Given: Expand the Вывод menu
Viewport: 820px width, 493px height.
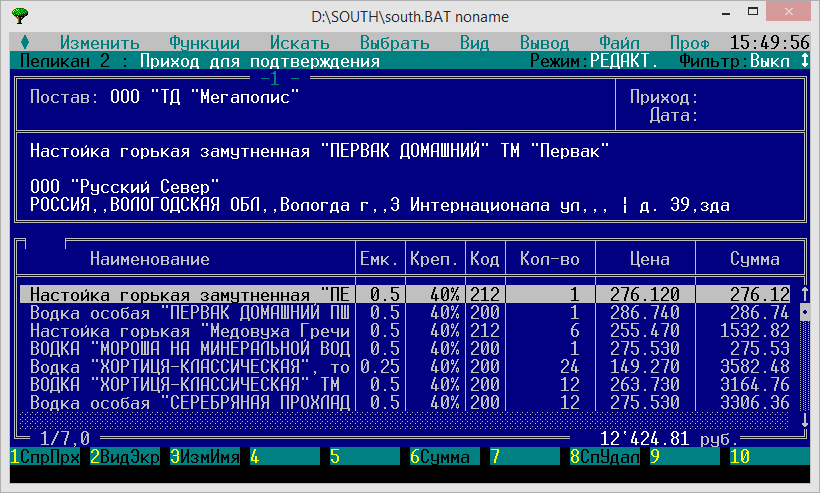Looking at the screenshot, I should point(544,43).
